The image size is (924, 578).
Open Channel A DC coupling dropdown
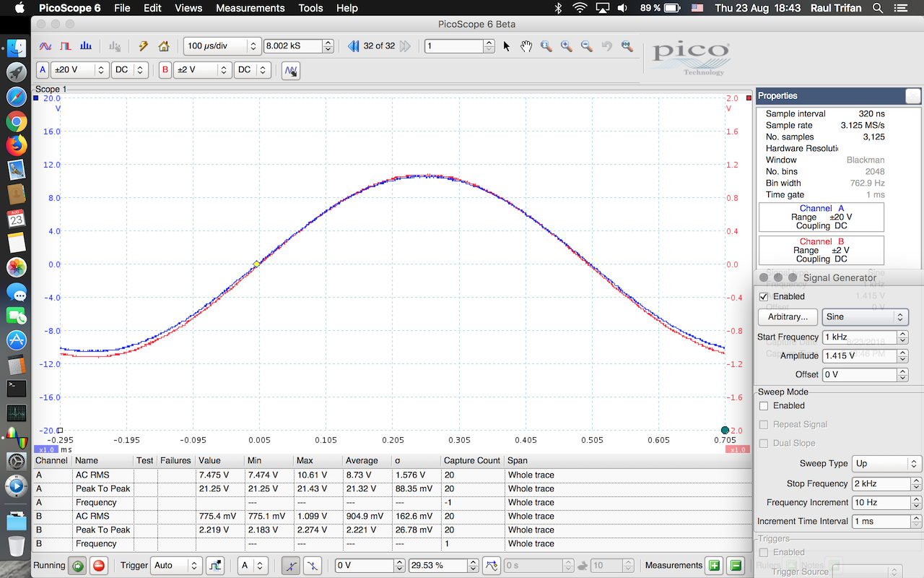coord(130,70)
